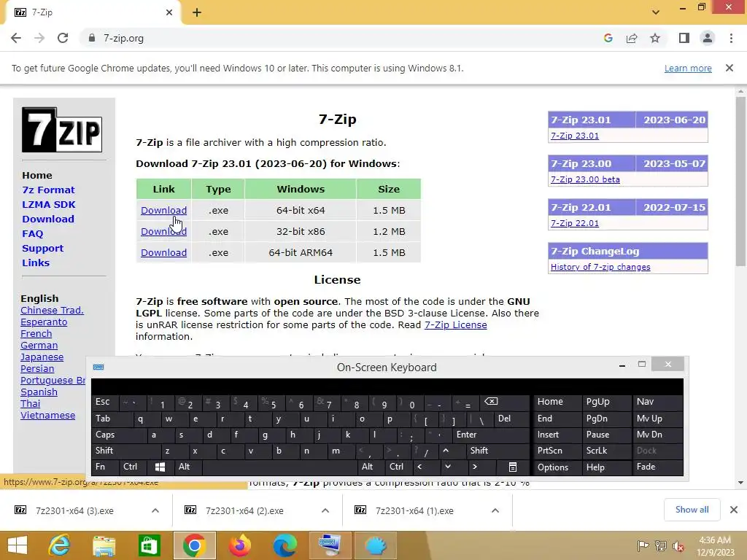The height and width of the screenshot is (560, 747).
Task: Expand options for 7z2301-x64 (1).exe download
Action: click(495, 510)
